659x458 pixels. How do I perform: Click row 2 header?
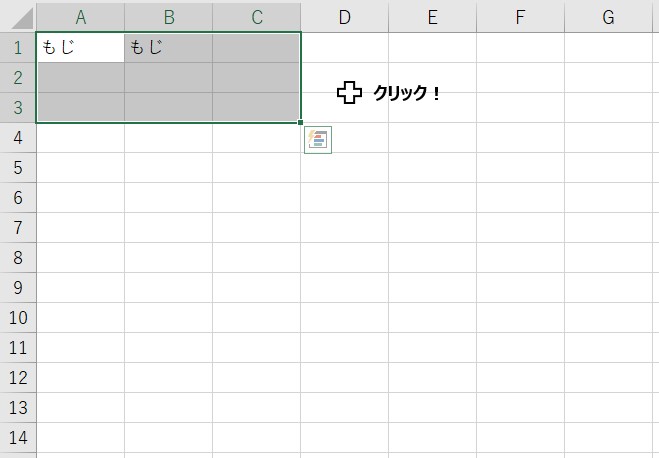(17, 77)
